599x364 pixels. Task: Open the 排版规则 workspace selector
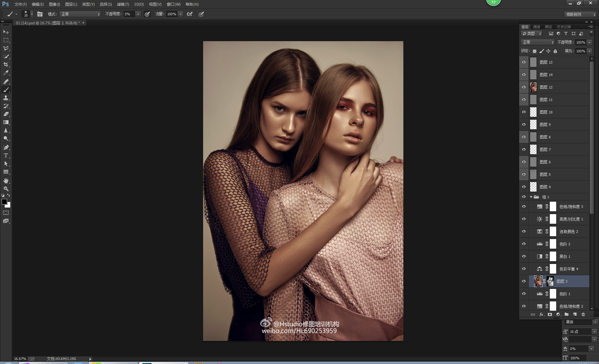(581, 14)
